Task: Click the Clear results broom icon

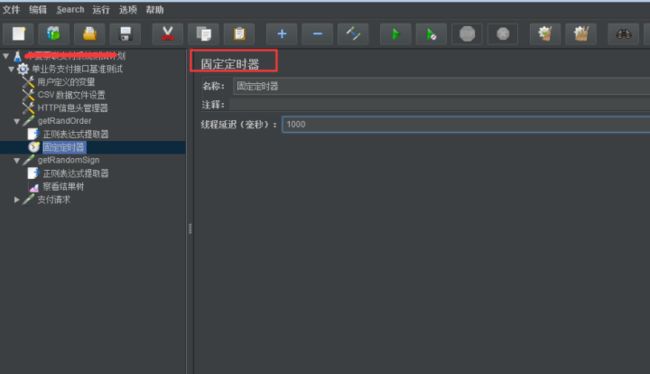Action: tap(545, 34)
